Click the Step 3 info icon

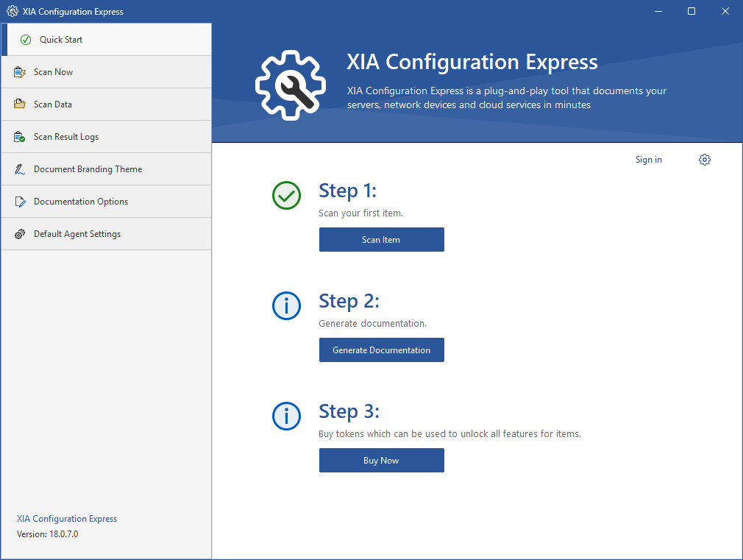[286, 417]
